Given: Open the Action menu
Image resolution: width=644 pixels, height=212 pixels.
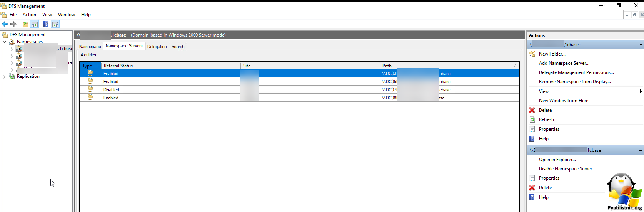Looking at the screenshot, I should click(x=29, y=15).
